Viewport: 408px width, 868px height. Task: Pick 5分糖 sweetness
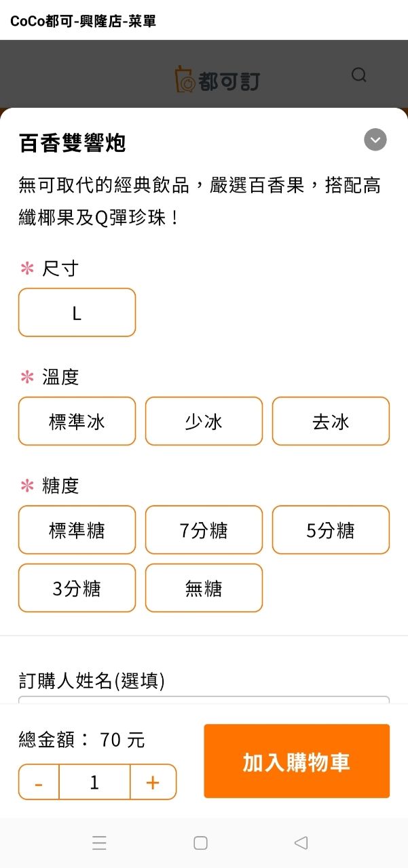pyautogui.click(x=331, y=530)
